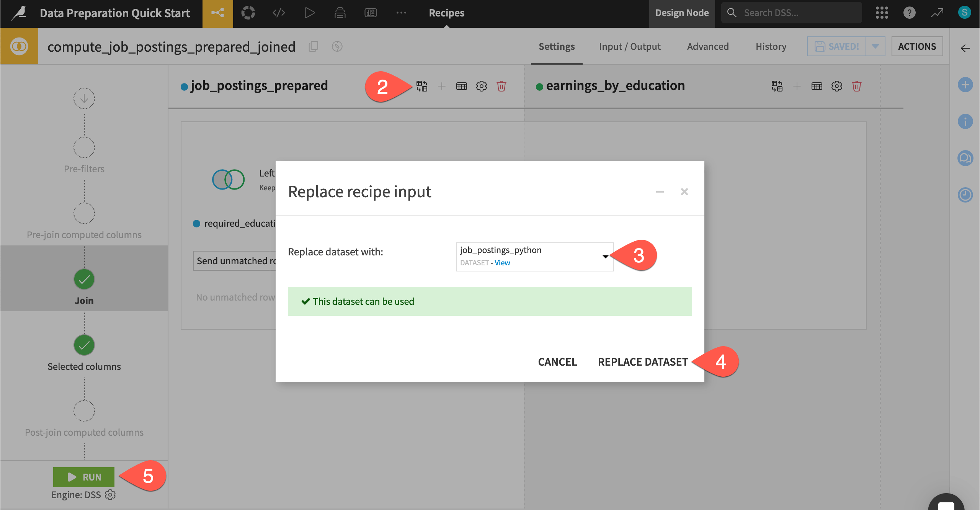Viewport: 980px width, 510px height.
Task: Collapse right panel with back arrow
Action: pyautogui.click(x=965, y=48)
